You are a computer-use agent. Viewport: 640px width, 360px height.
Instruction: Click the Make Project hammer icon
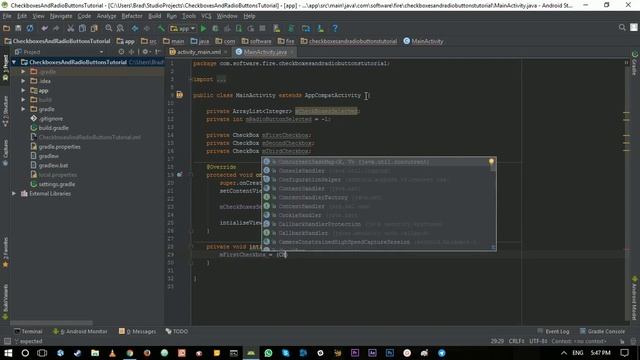[x=161, y=29]
